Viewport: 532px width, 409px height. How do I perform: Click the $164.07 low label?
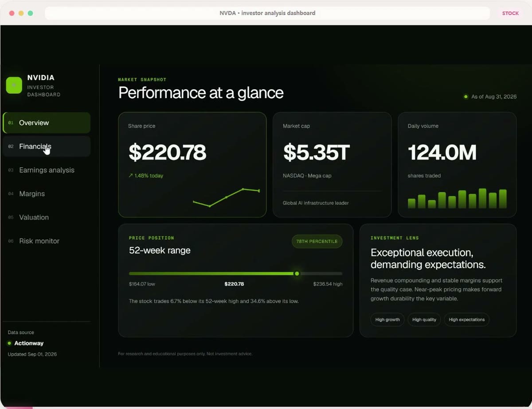click(142, 284)
